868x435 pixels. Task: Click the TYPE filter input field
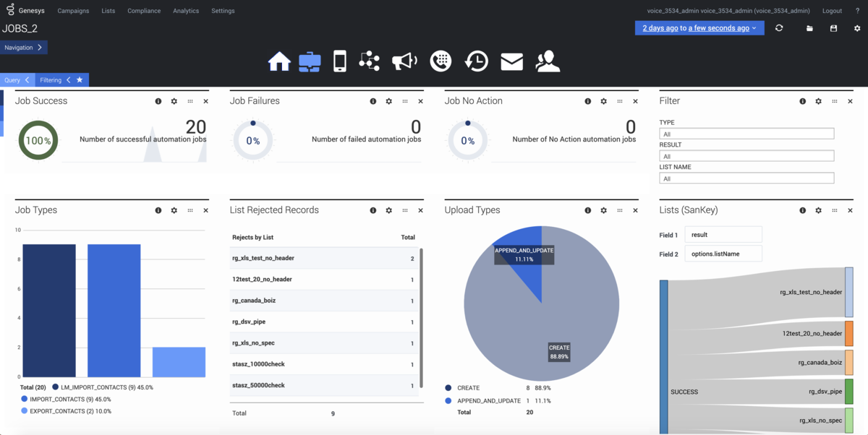746,134
